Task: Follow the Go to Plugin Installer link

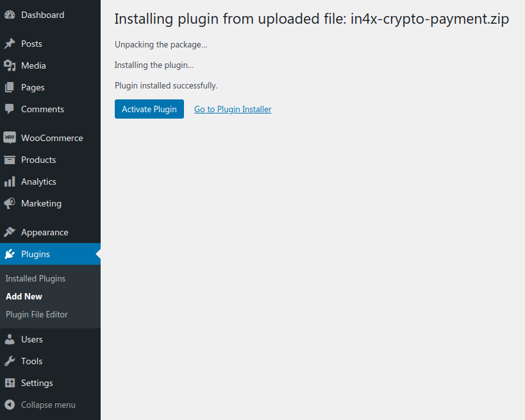Action: pyautogui.click(x=233, y=109)
